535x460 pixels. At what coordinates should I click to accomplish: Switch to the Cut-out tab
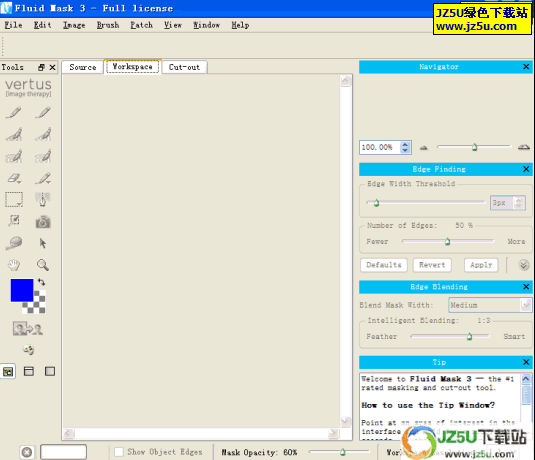pyautogui.click(x=184, y=67)
